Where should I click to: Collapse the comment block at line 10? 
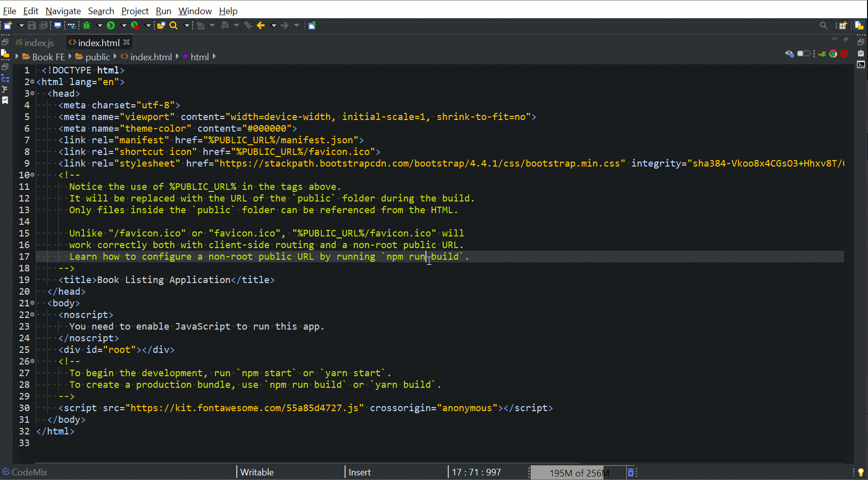click(x=32, y=175)
